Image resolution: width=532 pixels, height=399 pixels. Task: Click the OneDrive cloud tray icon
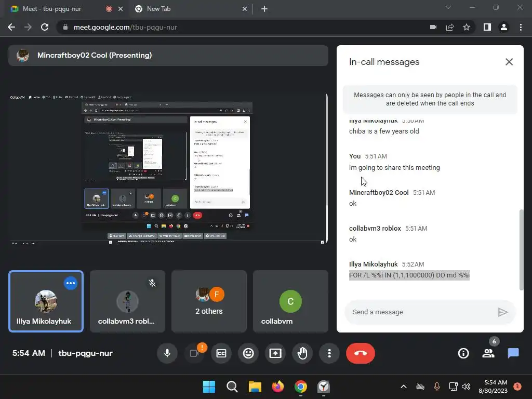tap(420, 387)
